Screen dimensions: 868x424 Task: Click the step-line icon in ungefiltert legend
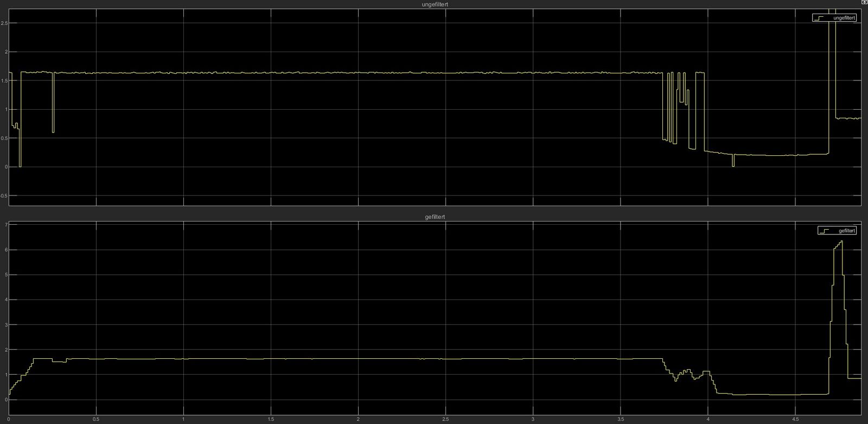point(819,18)
